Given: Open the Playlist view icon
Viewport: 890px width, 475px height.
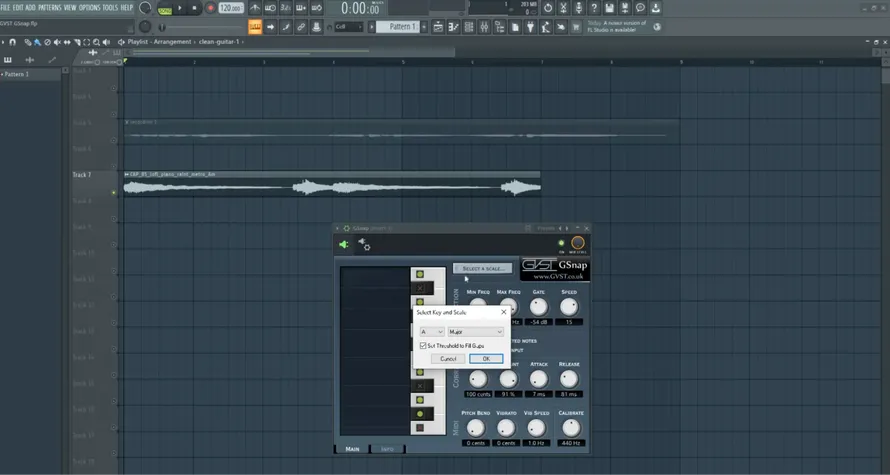Looking at the screenshot, I should pyautogui.click(x=438, y=27).
